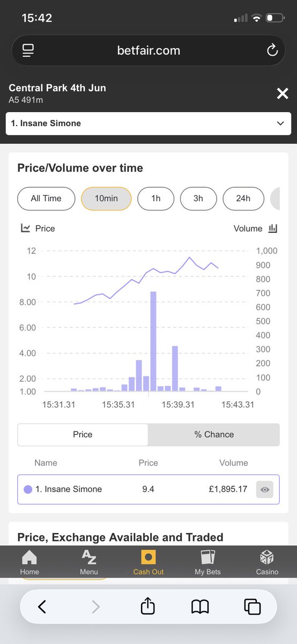This screenshot has width=297, height=644.
Task: Click the Volume bar chart icon
Action: (x=273, y=228)
